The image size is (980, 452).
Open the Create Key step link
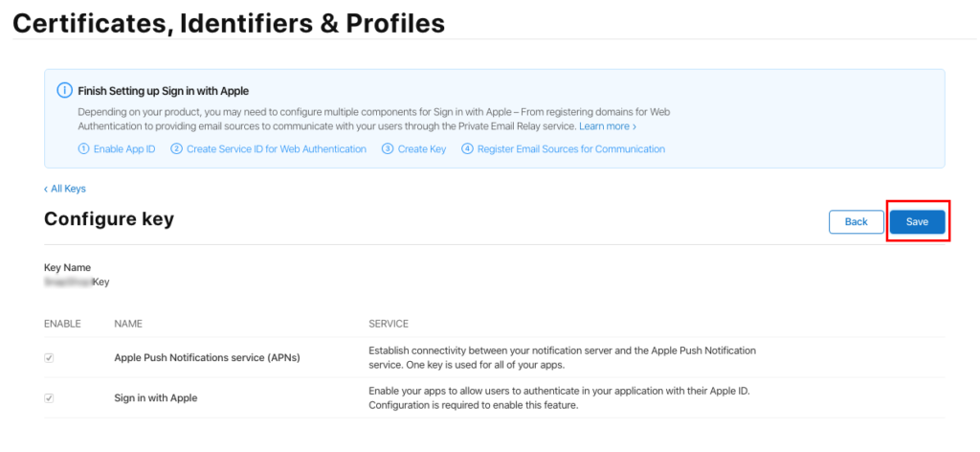click(x=422, y=148)
